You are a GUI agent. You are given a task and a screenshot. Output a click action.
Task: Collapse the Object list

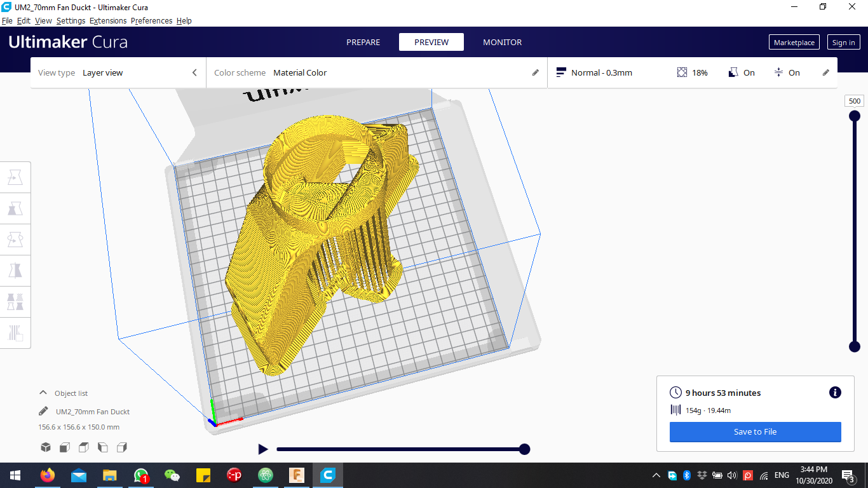tap(43, 393)
